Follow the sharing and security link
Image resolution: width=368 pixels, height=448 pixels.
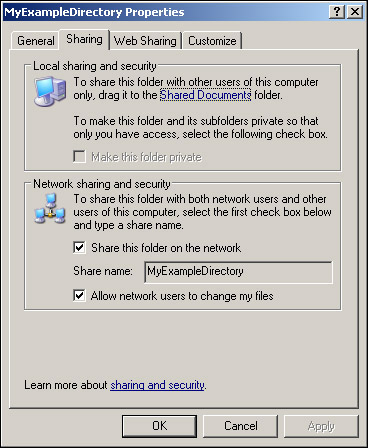point(157,385)
